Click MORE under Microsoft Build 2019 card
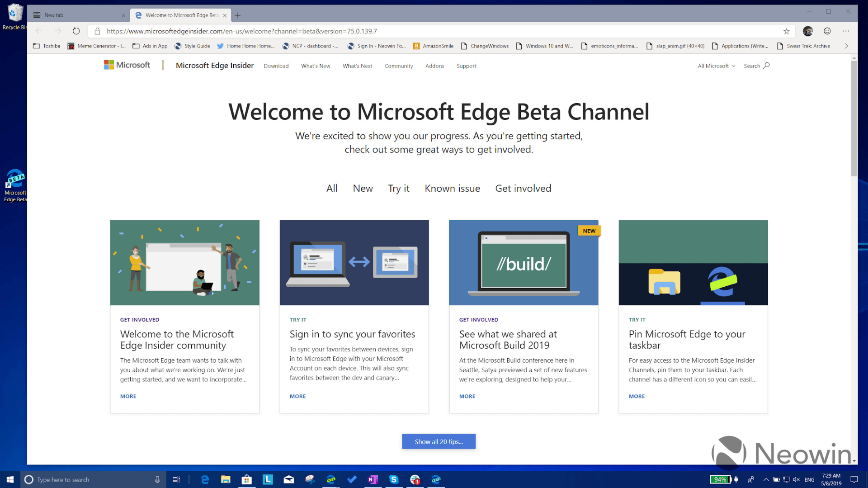The height and width of the screenshot is (488, 868). coord(467,396)
